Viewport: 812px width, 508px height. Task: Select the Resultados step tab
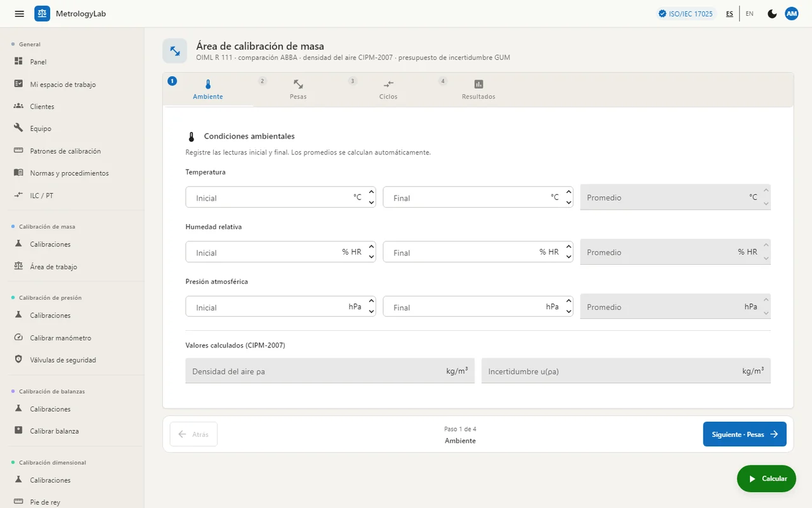pyautogui.click(x=478, y=90)
